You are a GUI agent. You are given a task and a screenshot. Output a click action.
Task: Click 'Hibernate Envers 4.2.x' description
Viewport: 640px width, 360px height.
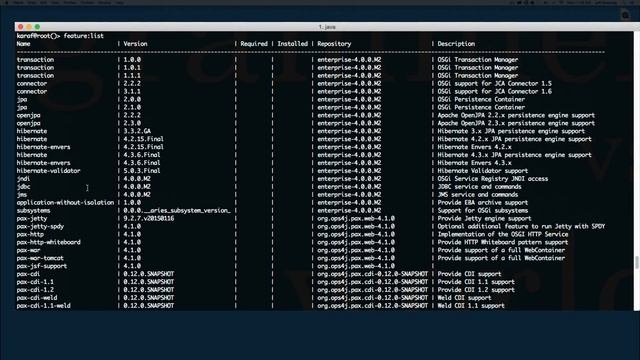474,147
